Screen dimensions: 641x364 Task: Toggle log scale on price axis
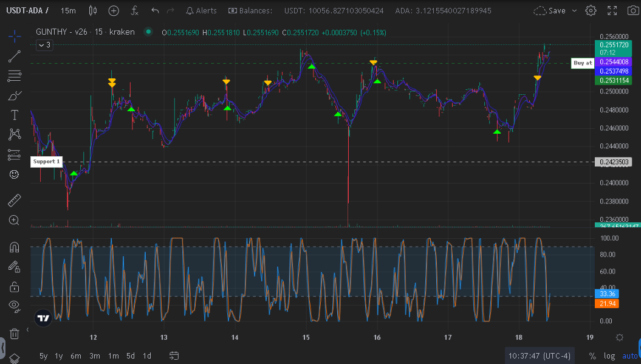coord(609,355)
